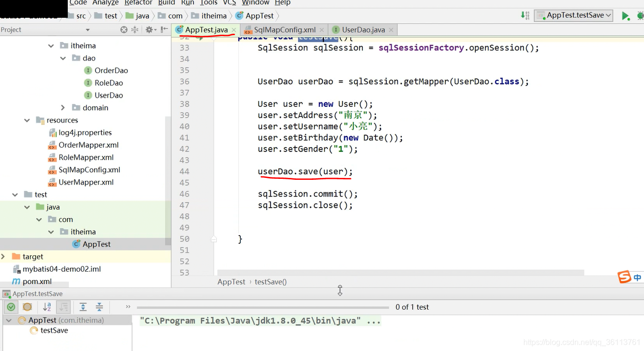Toggle Show Passed tests filter
The width and height of the screenshot is (644, 351).
[11, 307]
